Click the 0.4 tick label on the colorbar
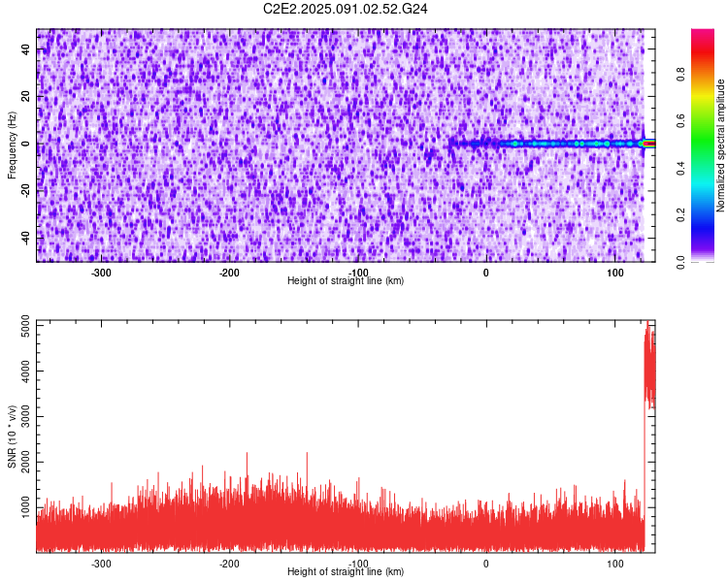The image size is (728, 582). click(680, 168)
